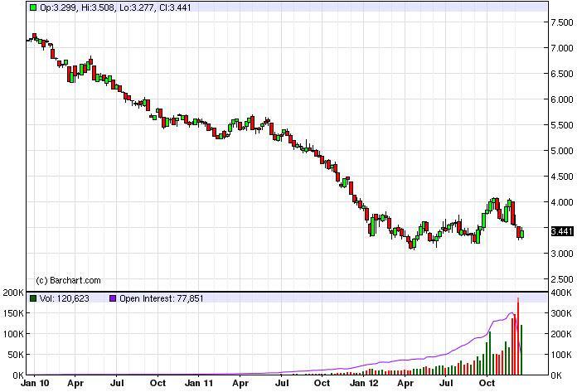
Task: Click the last green volume bar
Action: pos(521,350)
